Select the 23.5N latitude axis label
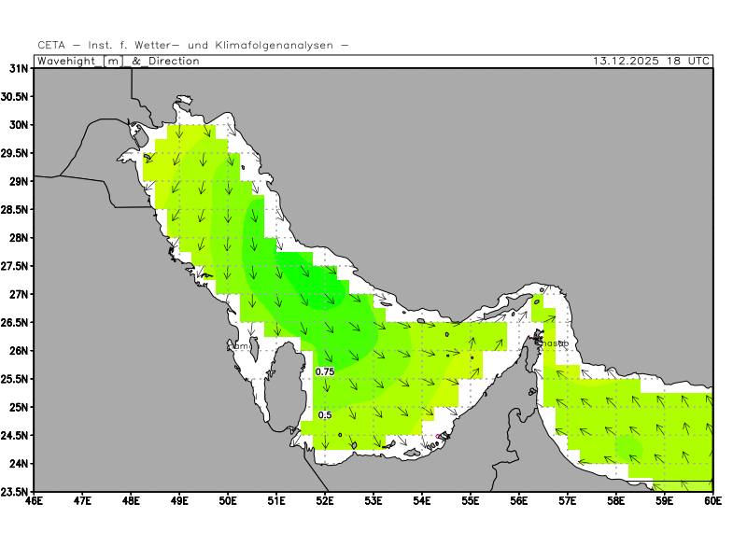Screen dimensions: 747x560 14,492
